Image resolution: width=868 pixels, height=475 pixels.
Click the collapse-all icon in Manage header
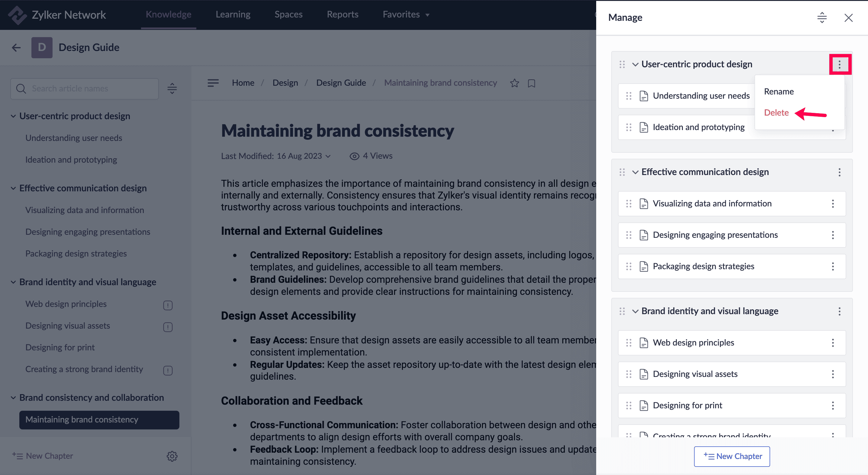tap(821, 18)
